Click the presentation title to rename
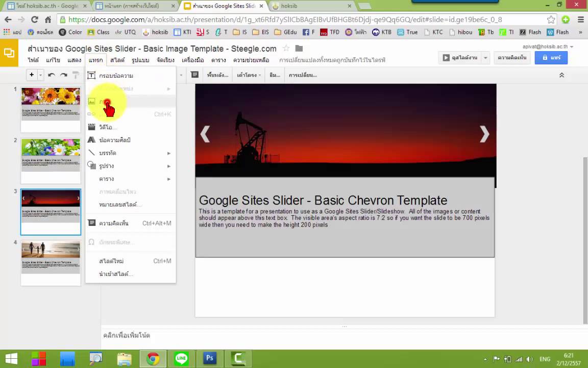Viewport: 588px width, 368px height. 152,49
